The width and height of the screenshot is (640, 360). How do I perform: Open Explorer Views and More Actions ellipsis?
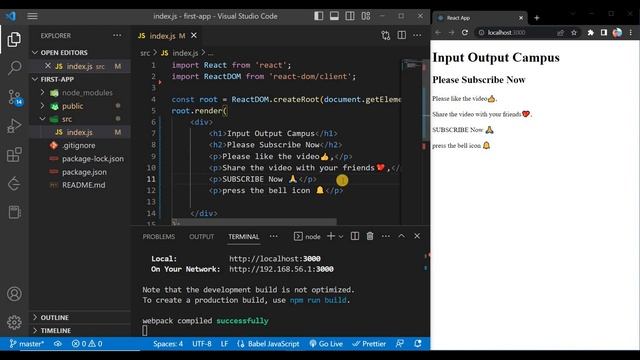pyautogui.click(x=117, y=36)
